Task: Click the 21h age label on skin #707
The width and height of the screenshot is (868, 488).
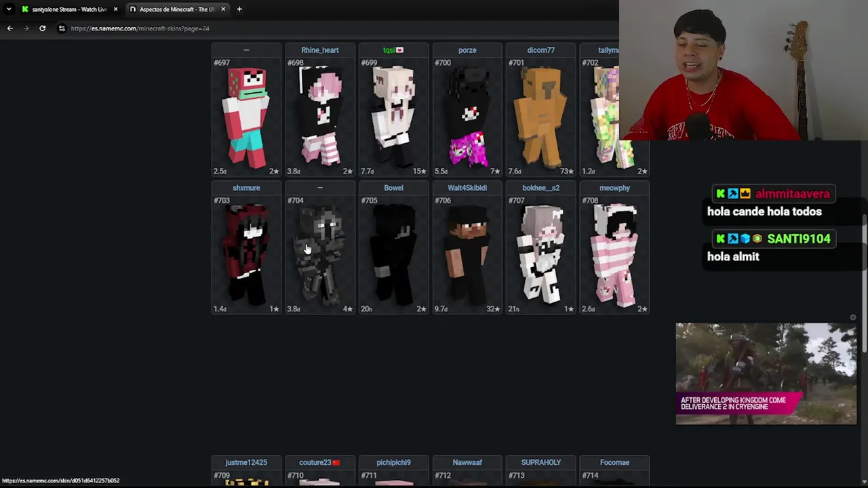Action: click(x=513, y=309)
